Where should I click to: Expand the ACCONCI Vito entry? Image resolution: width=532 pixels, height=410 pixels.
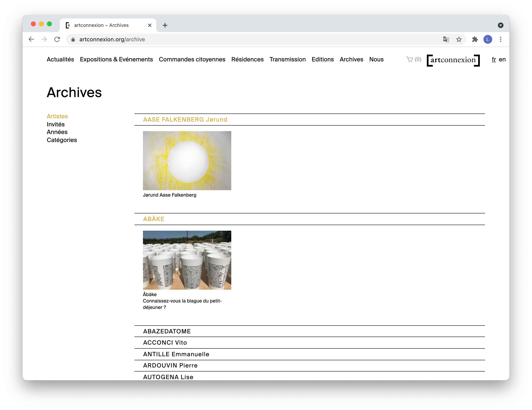pyautogui.click(x=165, y=343)
